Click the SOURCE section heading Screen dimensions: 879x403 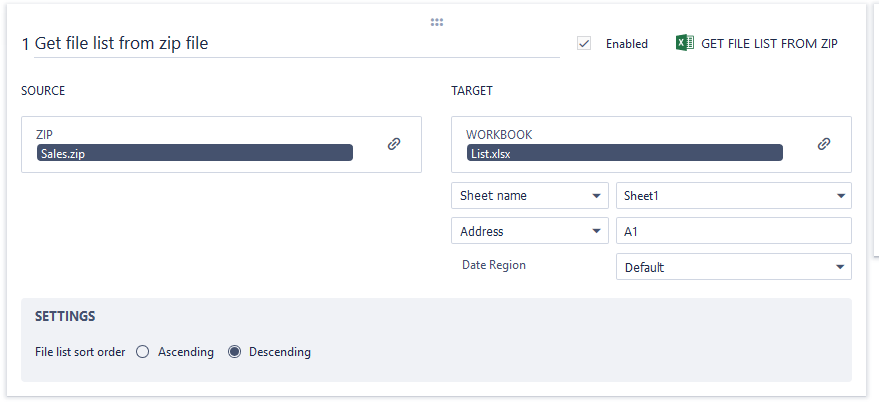point(43,91)
